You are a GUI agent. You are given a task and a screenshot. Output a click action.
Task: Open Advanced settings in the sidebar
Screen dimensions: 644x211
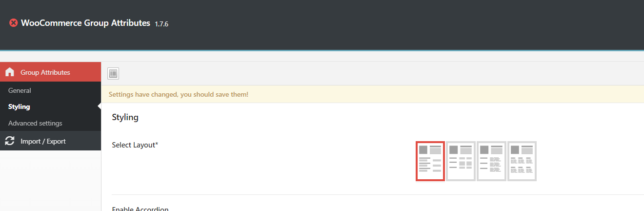coord(35,123)
